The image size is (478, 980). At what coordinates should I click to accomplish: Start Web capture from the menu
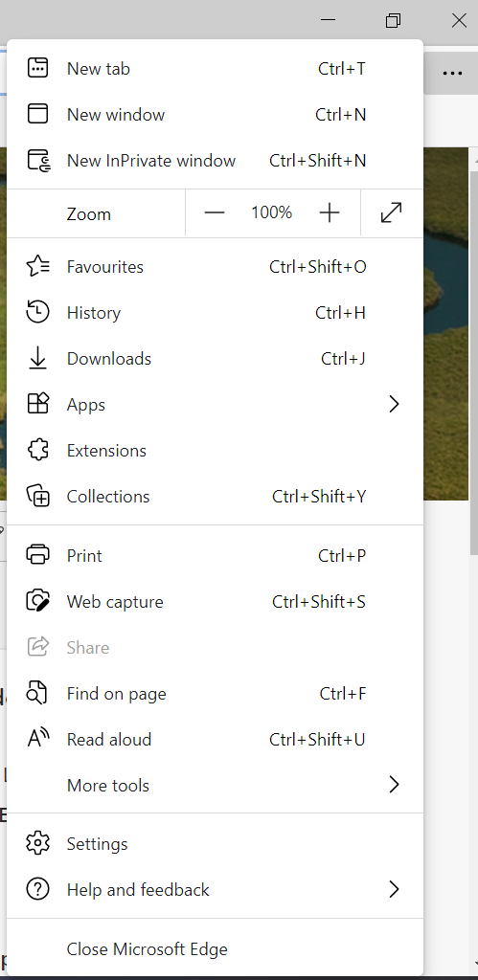[x=215, y=602]
